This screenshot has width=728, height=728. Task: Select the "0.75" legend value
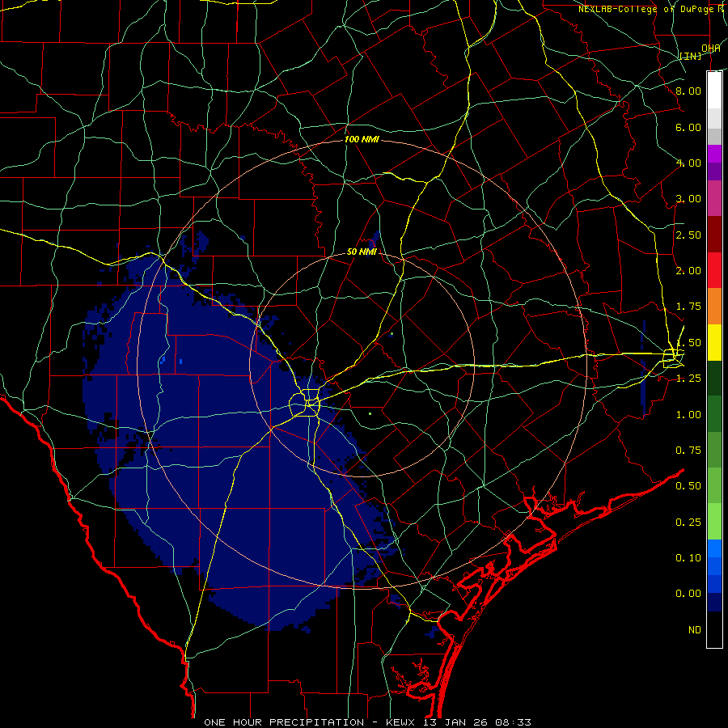click(688, 451)
